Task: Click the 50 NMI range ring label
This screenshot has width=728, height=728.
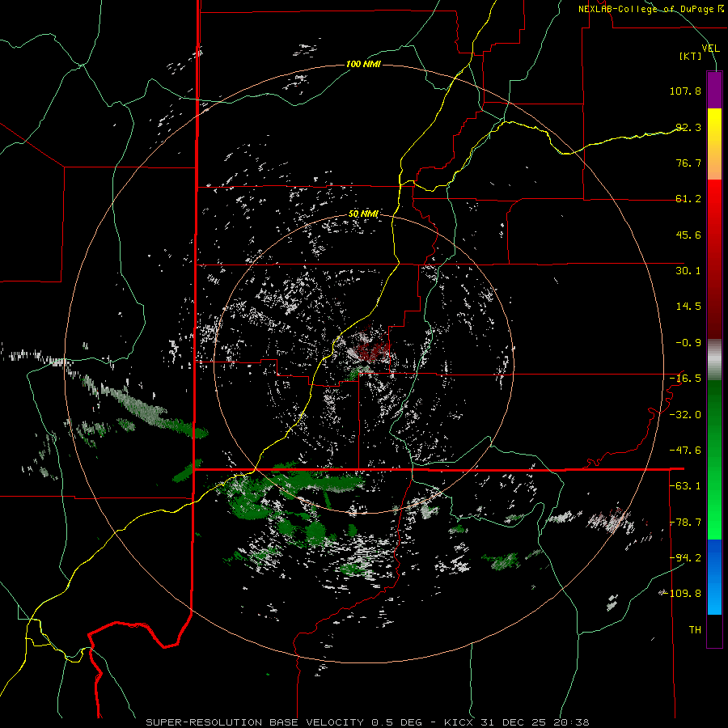Action: point(363,214)
